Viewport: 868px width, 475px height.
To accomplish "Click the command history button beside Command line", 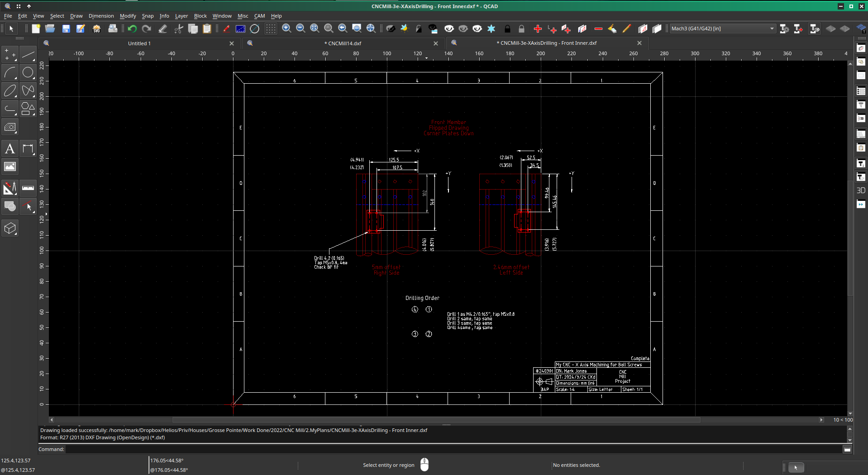I will click(847, 449).
